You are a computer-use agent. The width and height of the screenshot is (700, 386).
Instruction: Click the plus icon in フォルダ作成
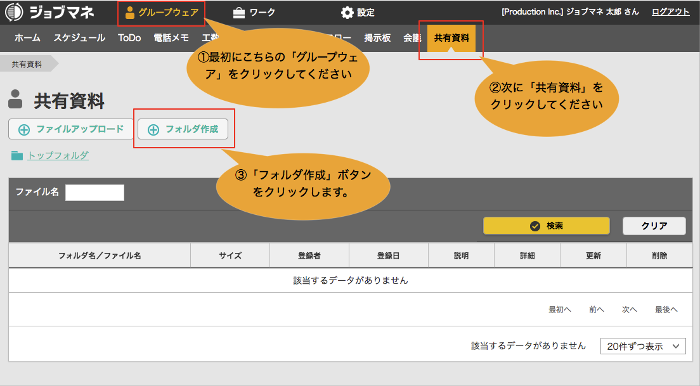point(153,130)
